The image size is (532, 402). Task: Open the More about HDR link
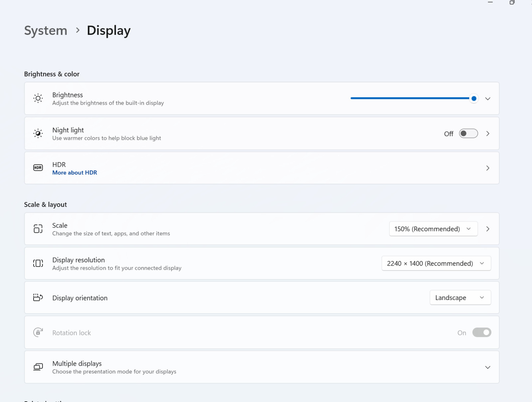(x=75, y=173)
